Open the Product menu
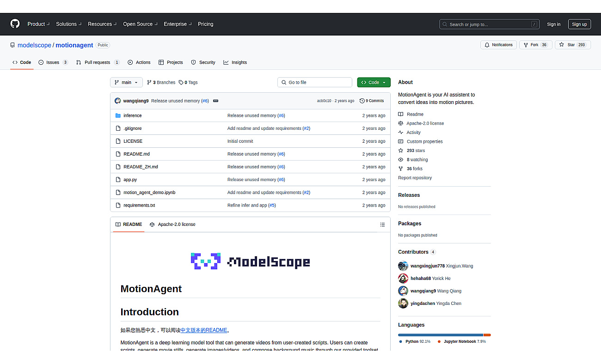Viewport: 601px width, 364px height. click(38, 24)
